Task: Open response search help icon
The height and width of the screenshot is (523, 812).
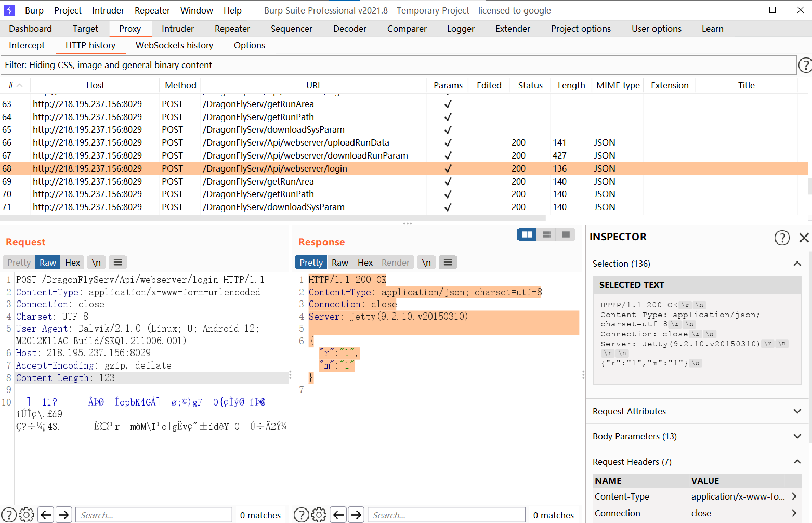Action: coord(302,515)
